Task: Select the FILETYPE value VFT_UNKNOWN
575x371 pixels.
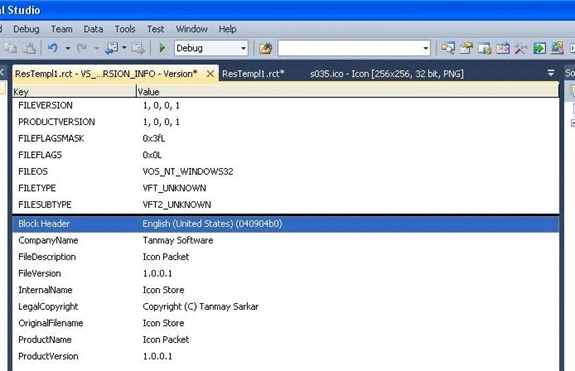Action: (174, 188)
